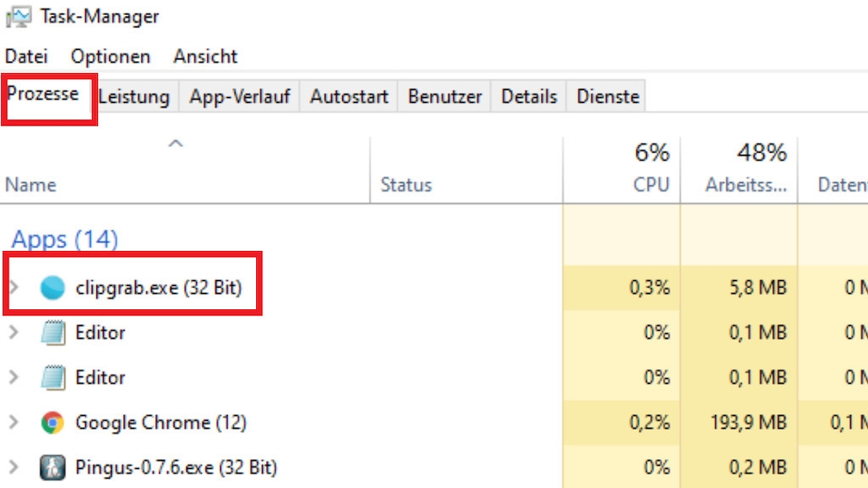Click the Google Chrome icon

tap(52, 423)
